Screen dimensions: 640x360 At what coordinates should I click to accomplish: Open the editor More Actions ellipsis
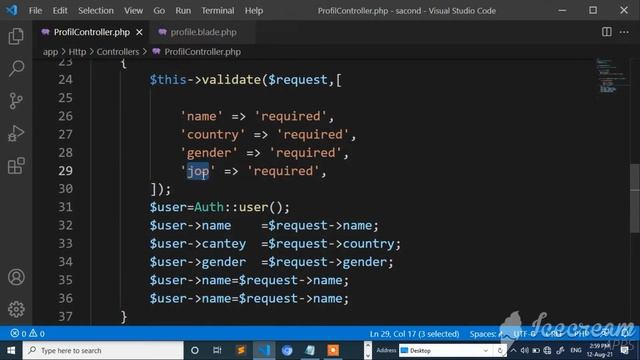pyautogui.click(x=624, y=32)
